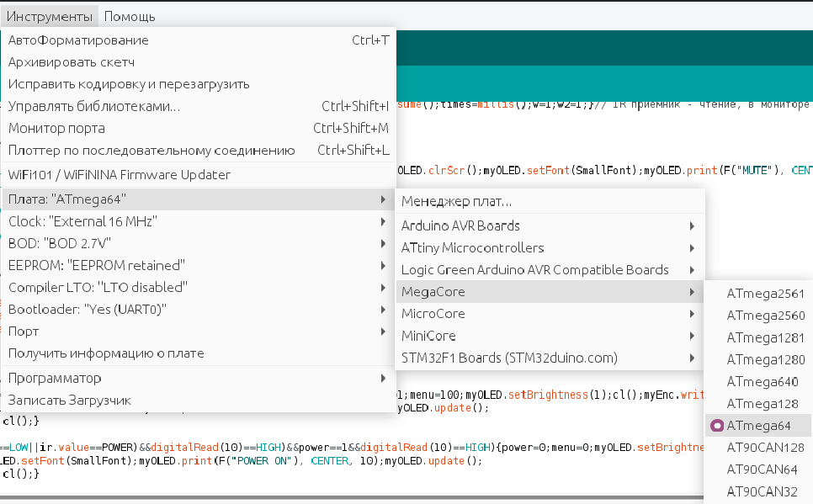Select the ATmega64 radio option
The image size is (813, 504).
coord(757,426)
